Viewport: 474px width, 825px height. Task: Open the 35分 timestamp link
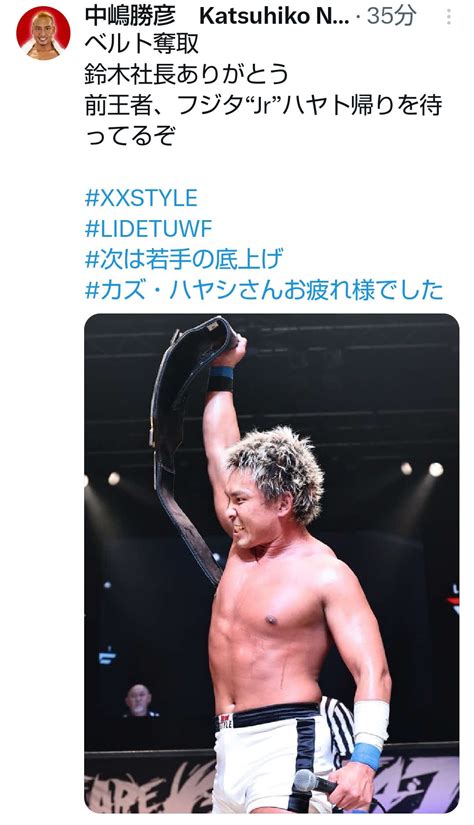(x=392, y=17)
